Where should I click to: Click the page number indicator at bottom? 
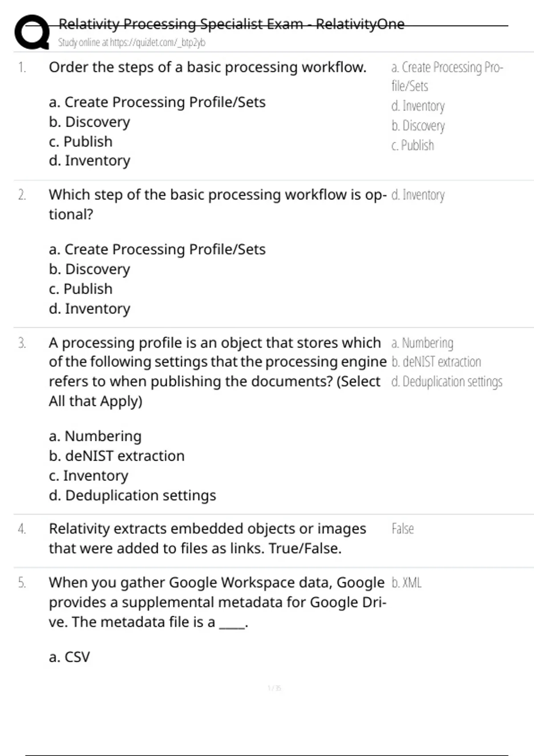(x=274, y=688)
